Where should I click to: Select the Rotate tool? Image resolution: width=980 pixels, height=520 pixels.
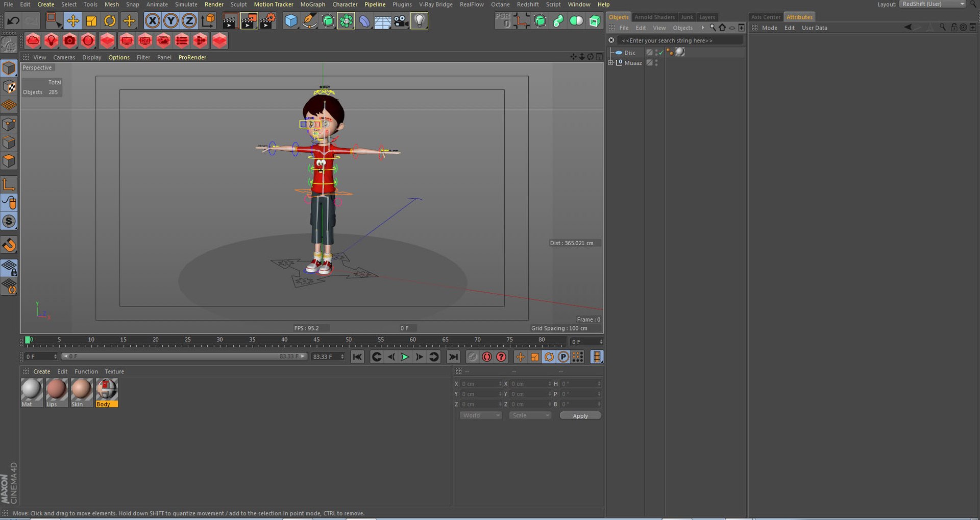[x=110, y=21]
